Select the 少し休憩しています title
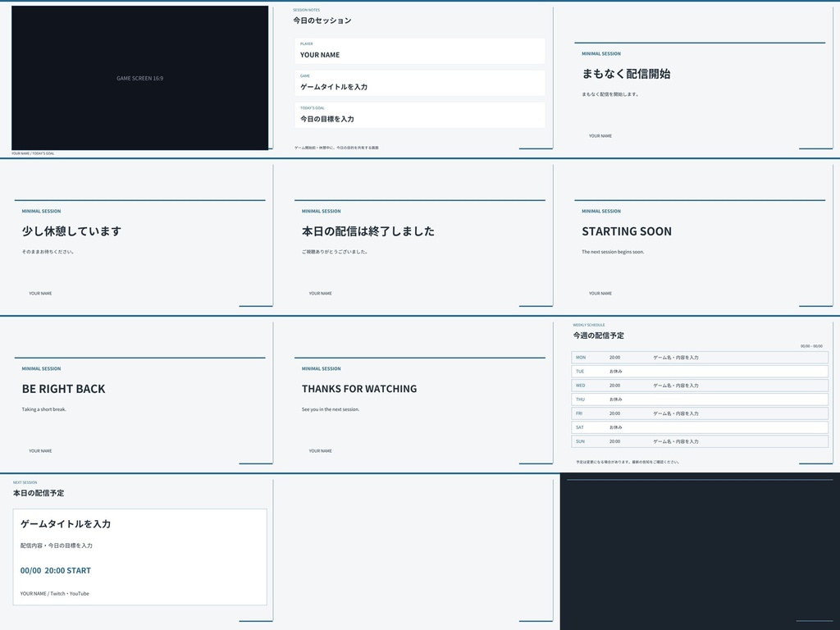Screen dimensions: 840x630 click(x=72, y=231)
